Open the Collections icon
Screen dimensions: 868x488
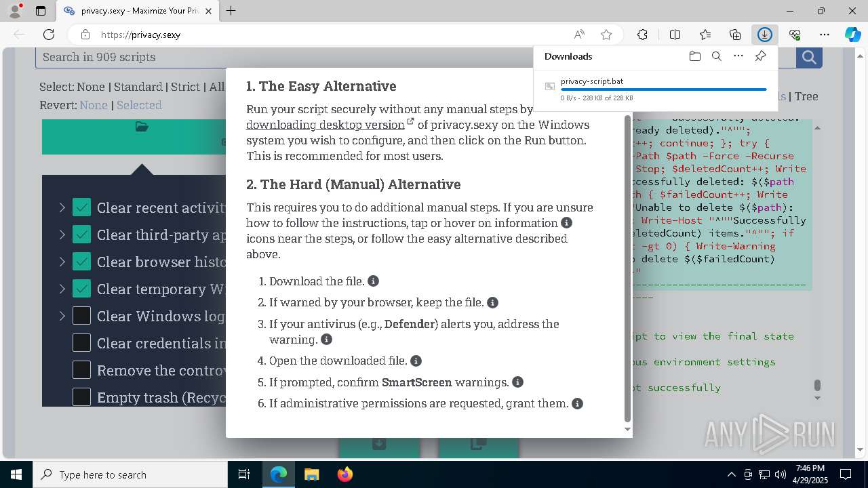tap(735, 35)
